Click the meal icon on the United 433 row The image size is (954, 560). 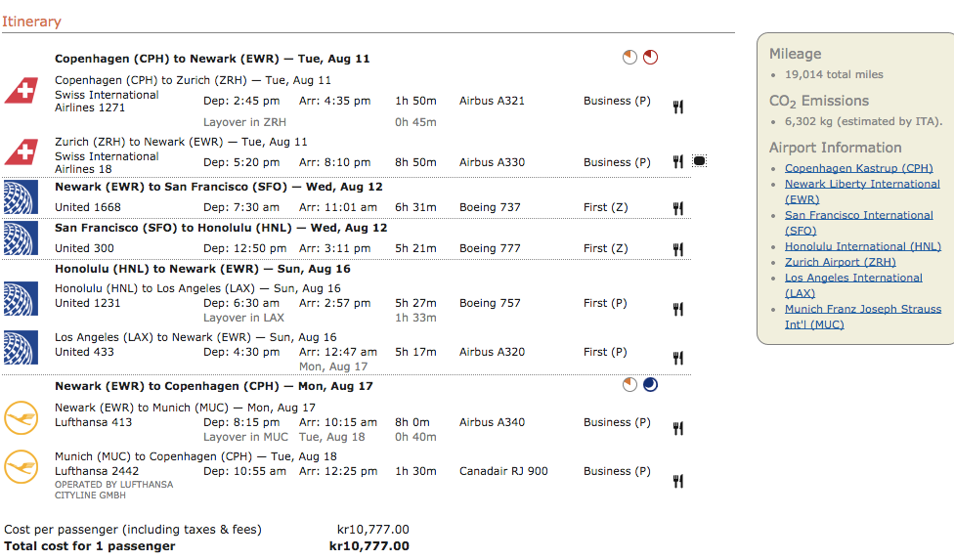(x=677, y=359)
